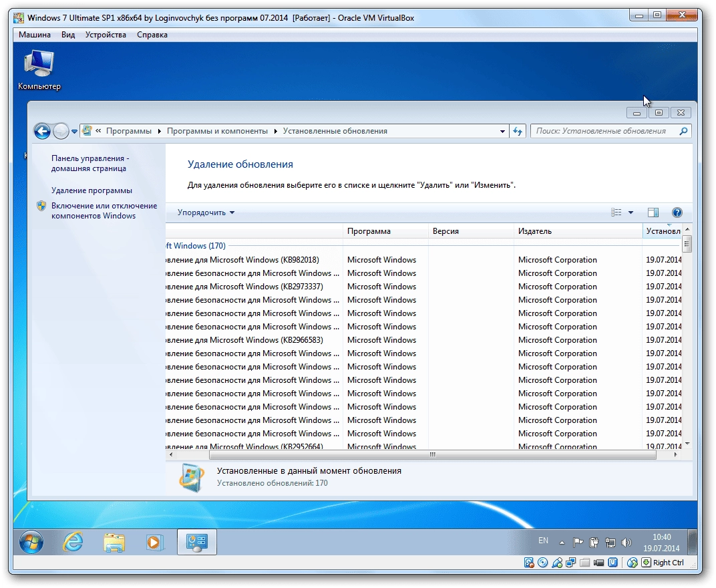The height and width of the screenshot is (588, 716).
Task: Click the VirtualBox hard disk status icon
Action: click(x=529, y=563)
